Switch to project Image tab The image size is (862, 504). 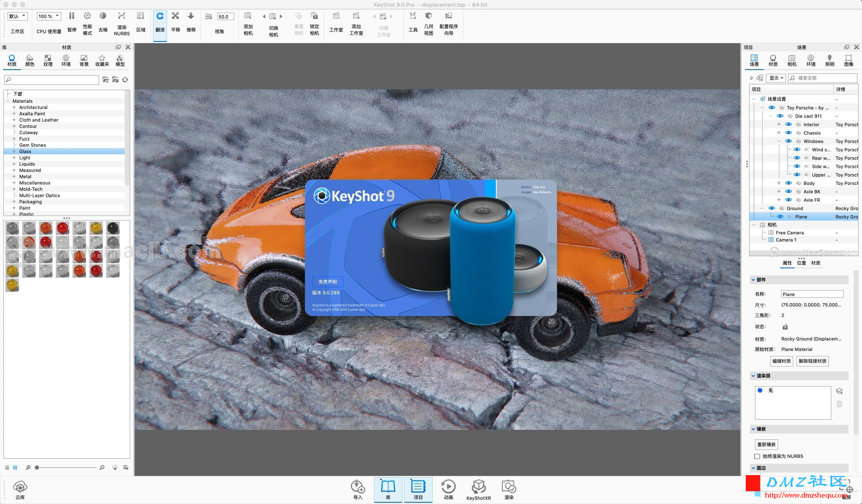(849, 60)
